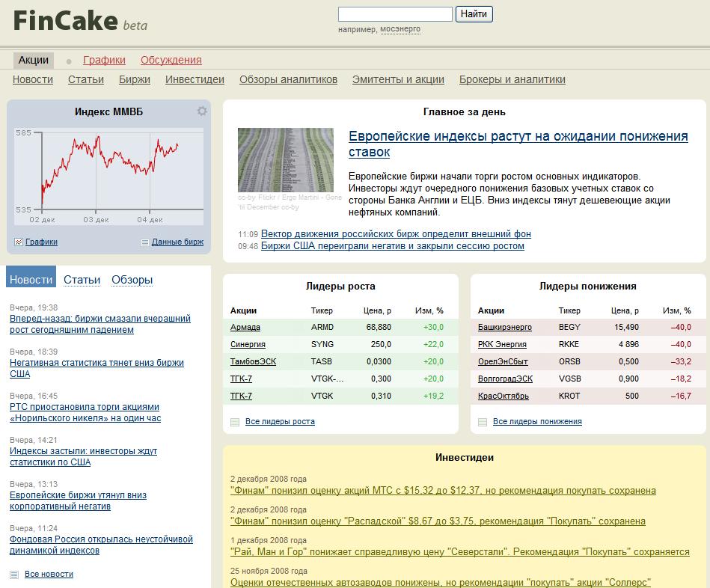Click the icon next to Все лидеры роста
This screenshot has height=588, width=710.
(235, 422)
